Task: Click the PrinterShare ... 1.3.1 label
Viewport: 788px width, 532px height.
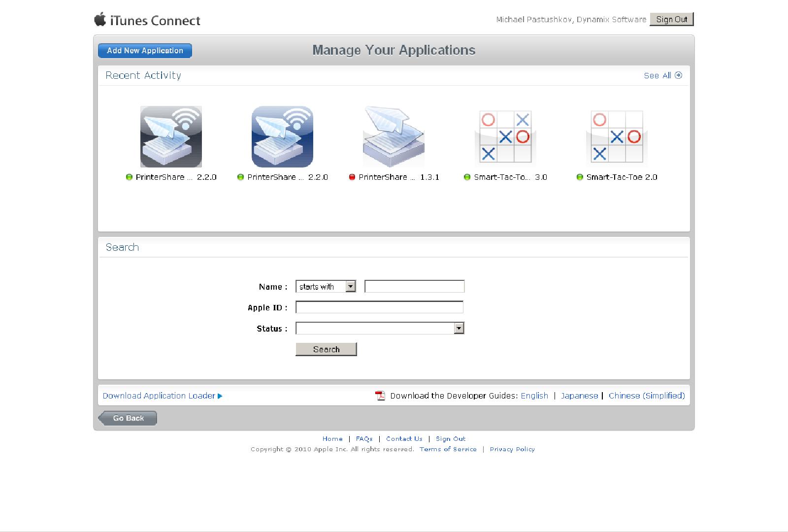Action: (x=399, y=177)
